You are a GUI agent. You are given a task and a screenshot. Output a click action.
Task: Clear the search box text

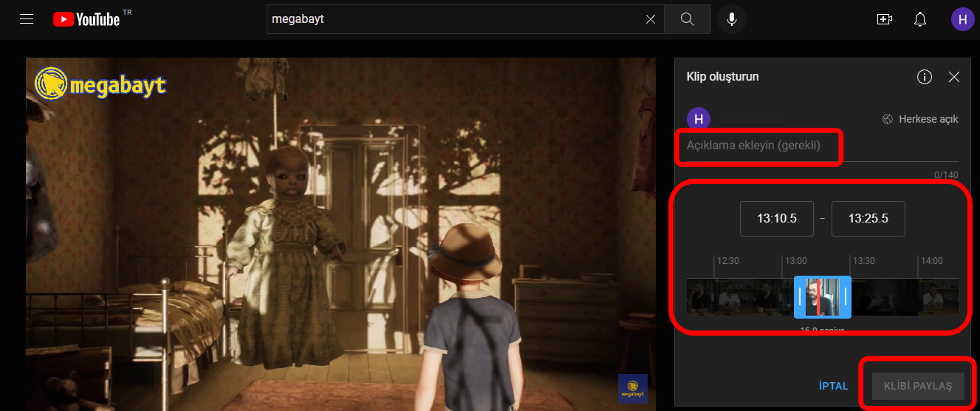pos(650,19)
